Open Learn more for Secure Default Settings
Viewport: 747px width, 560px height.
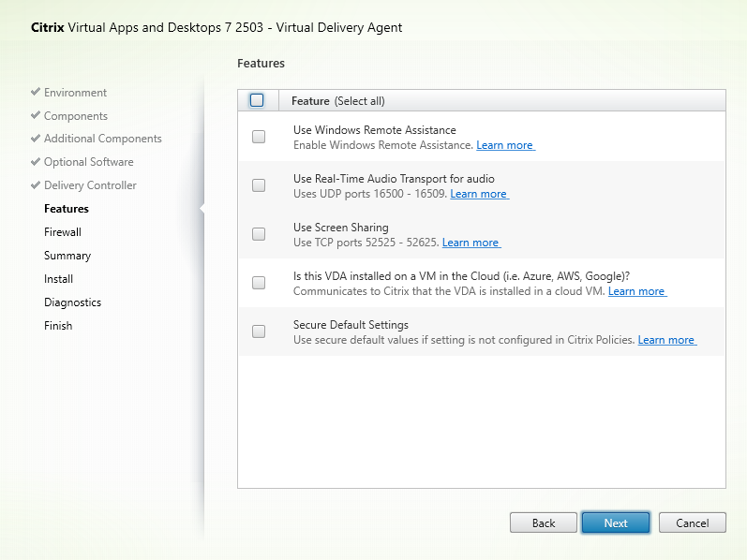point(666,341)
